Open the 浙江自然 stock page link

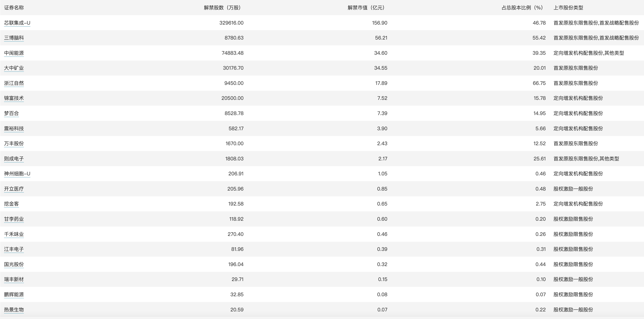pos(14,83)
